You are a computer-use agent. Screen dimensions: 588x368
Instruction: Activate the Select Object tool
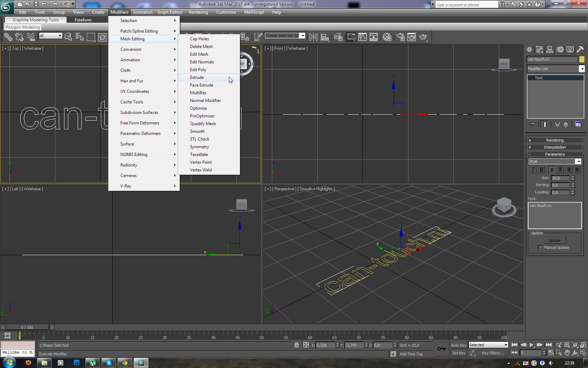coord(69,37)
